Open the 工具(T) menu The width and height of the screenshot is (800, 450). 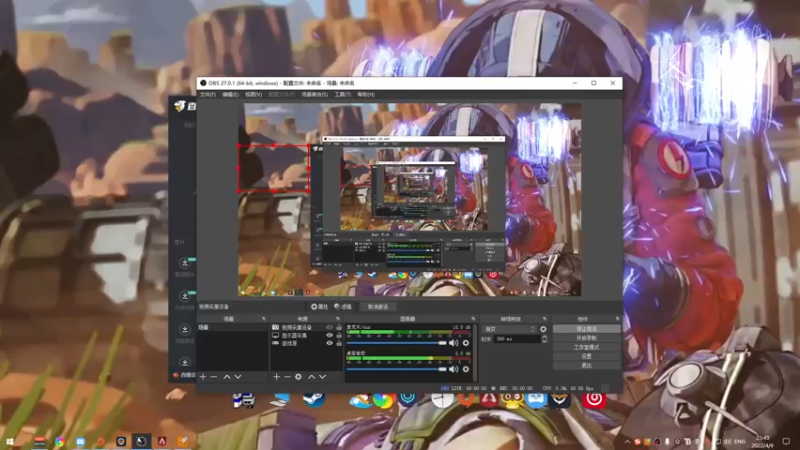(x=342, y=94)
